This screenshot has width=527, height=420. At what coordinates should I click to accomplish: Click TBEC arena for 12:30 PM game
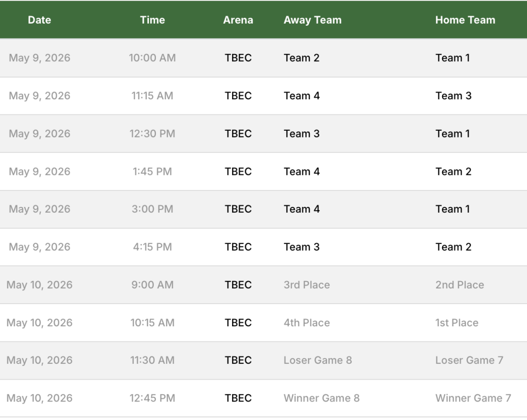pyautogui.click(x=238, y=134)
